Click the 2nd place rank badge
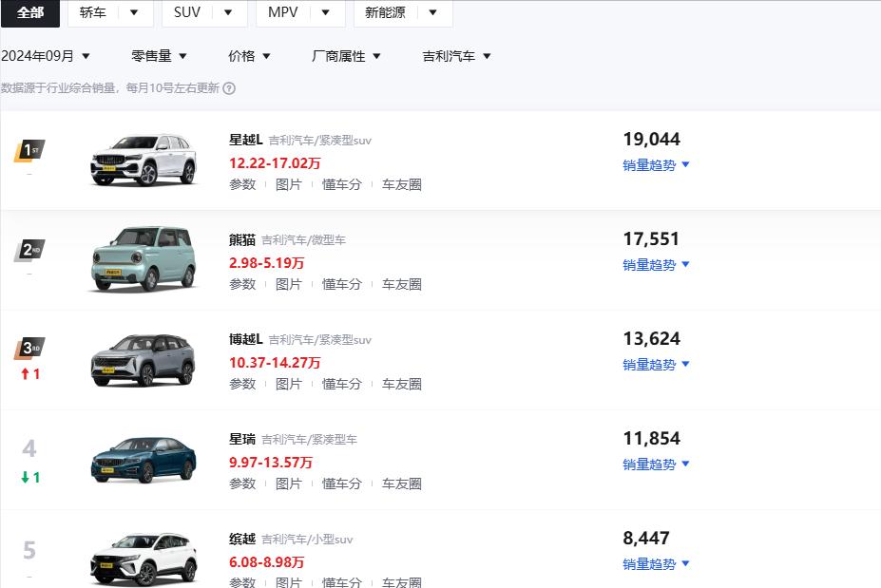Image resolution: width=881 pixels, height=588 pixels. [x=29, y=250]
